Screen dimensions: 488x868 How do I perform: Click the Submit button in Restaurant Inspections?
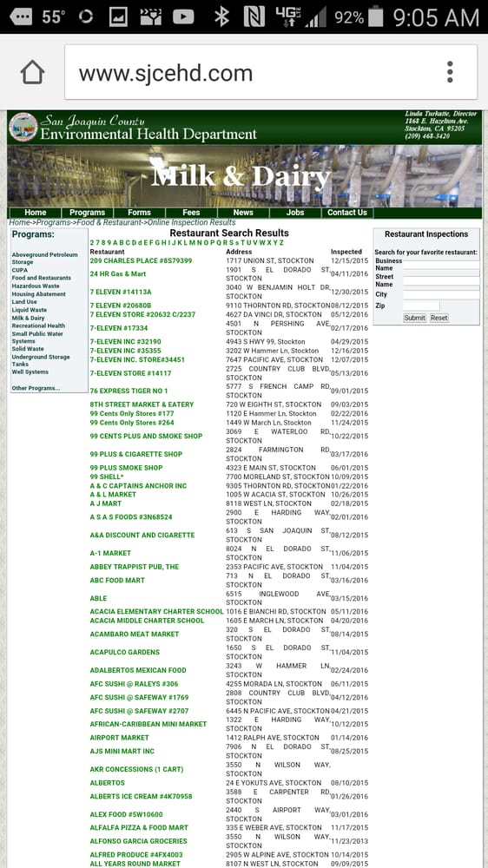tap(414, 318)
